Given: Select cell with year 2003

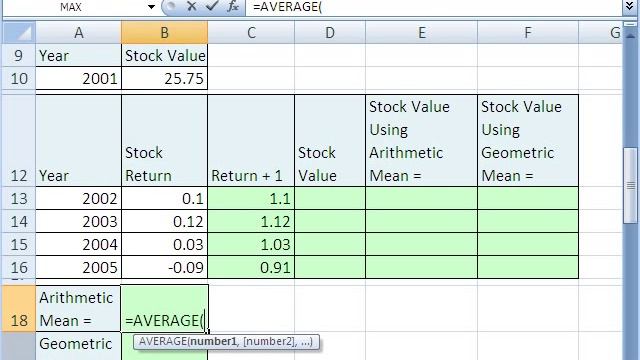Looking at the screenshot, I should [x=78, y=221].
